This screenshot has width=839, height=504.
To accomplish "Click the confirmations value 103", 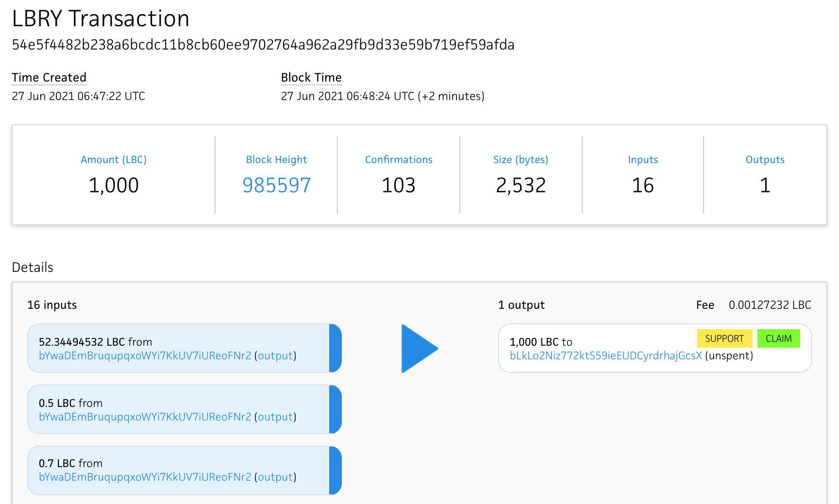I will [x=399, y=185].
